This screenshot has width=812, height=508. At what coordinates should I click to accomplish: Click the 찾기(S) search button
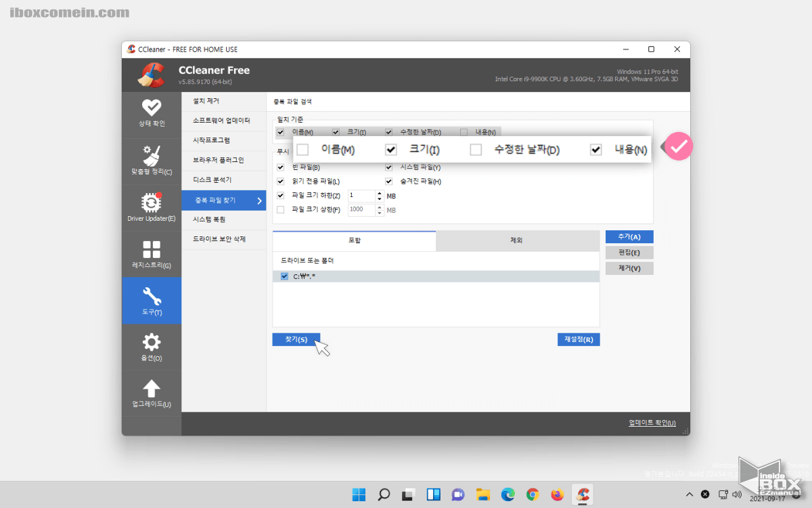tap(295, 339)
